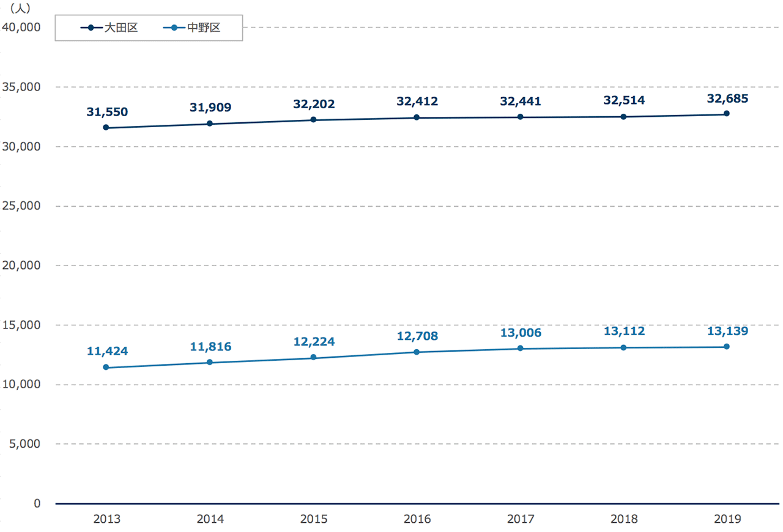Select the 2019 中野区 data point
This screenshot has width=783, height=532.
coord(726,347)
